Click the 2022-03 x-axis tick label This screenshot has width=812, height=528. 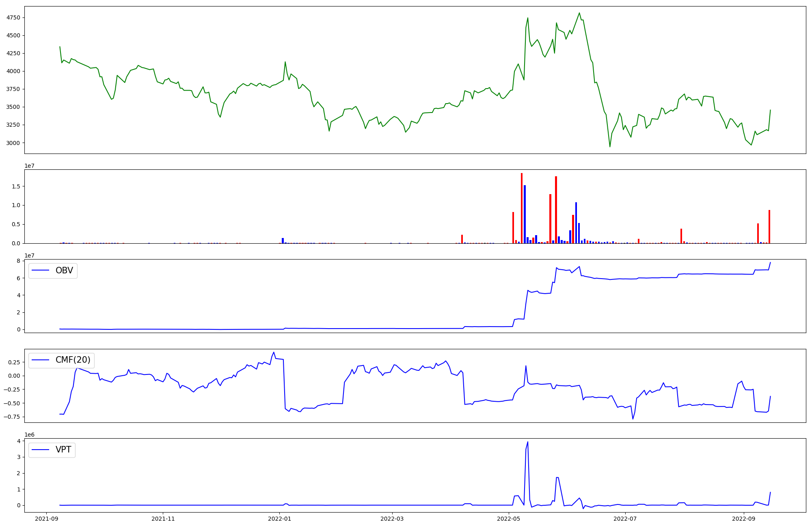(392, 519)
